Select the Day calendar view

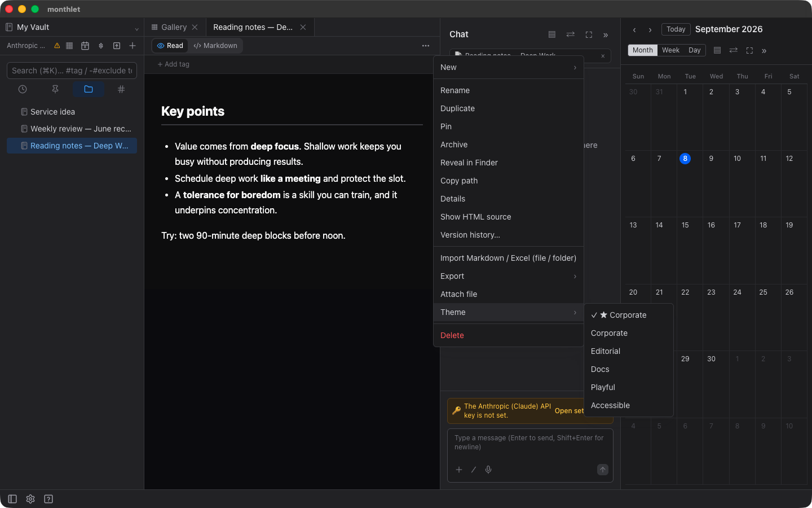point(695,50)
